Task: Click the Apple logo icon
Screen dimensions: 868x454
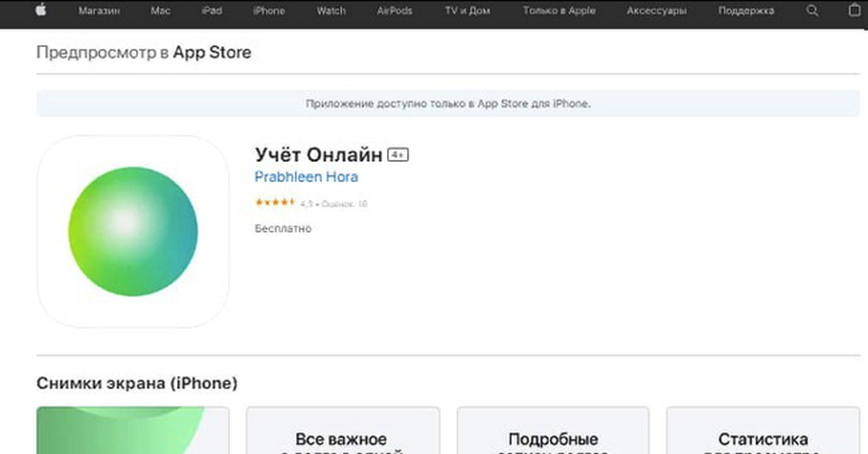Action: pyautogui.click(x=41, y=11)
